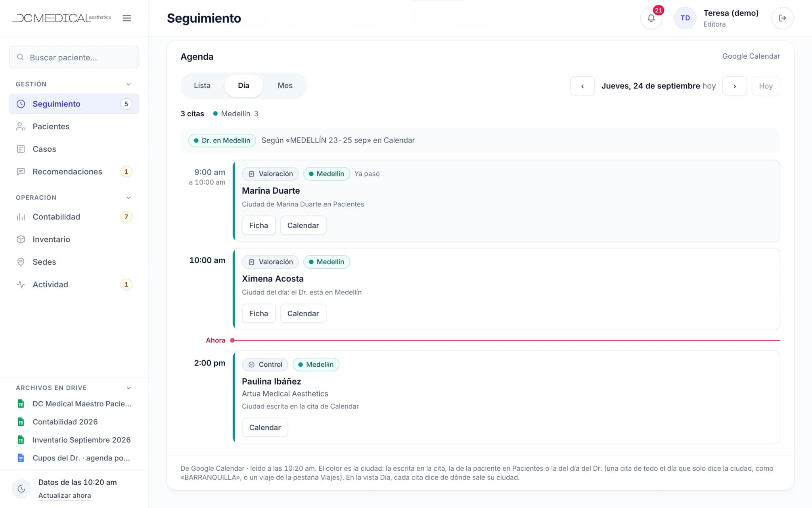Collapse the OPERACIÓN section

pos(128,198)
